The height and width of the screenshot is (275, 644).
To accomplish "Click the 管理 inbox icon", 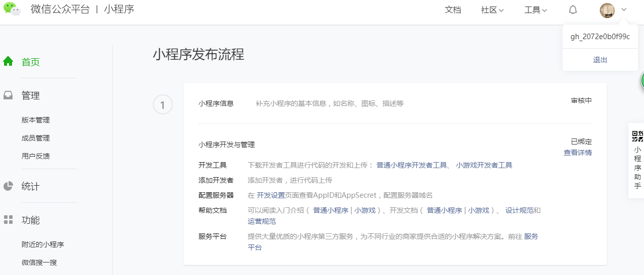I will point(8,95).
